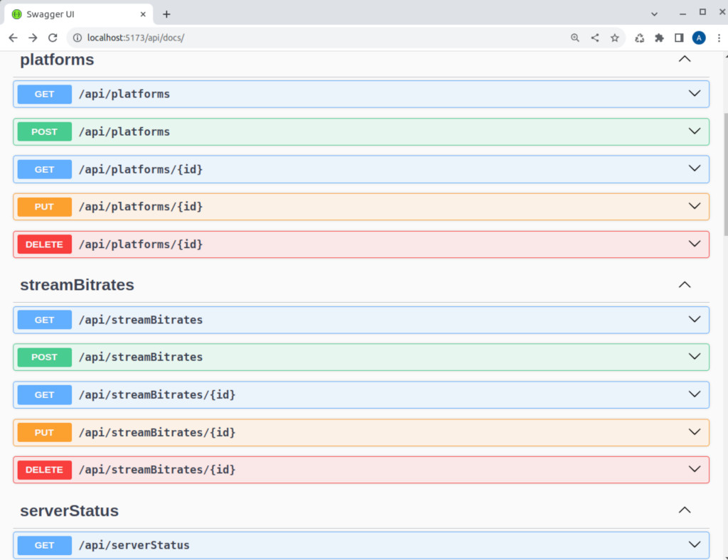Expand the GET /api/platforms/{id} operation
This screenshot has width=728, height=560.
(x=355, y=169)
